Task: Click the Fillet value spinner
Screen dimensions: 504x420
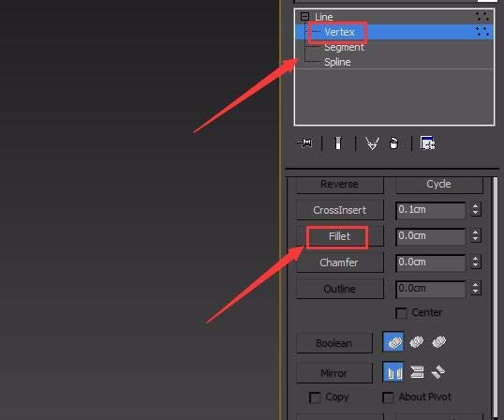Action: tap(476, 235)
